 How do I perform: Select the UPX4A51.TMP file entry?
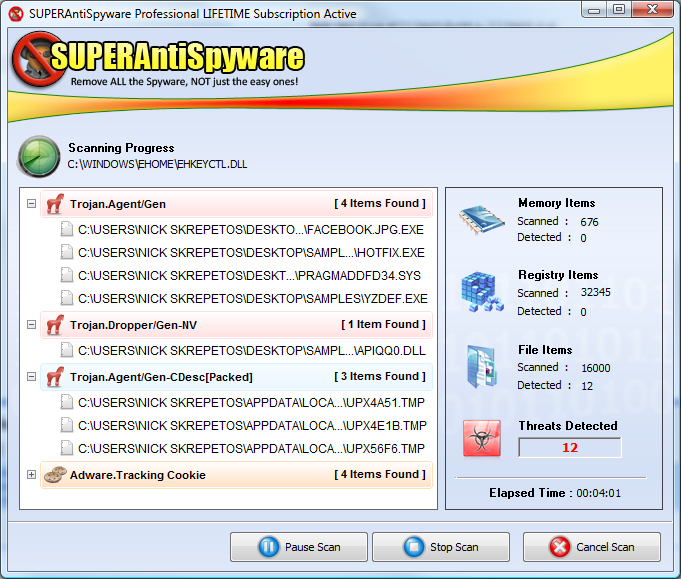[x=251, y=402]
